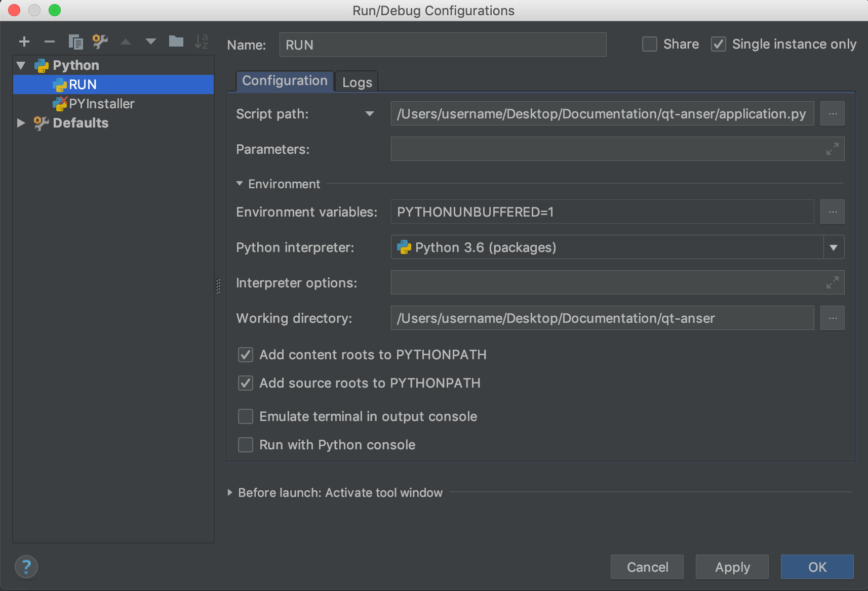
Task: Switch to the Configuration tab
Action: pyautogui.click(x=285, y=81)
